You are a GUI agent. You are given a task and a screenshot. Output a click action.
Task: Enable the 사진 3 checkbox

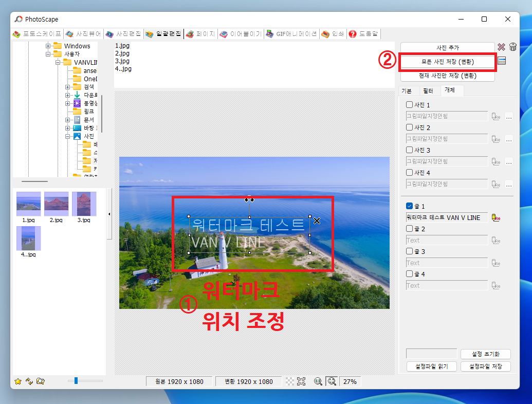point(409,150)
